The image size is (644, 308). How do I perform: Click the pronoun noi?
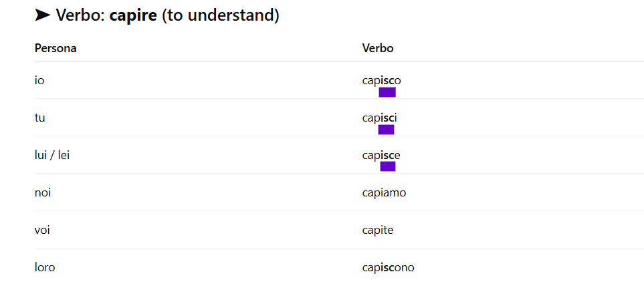click(x=43, y=193)
